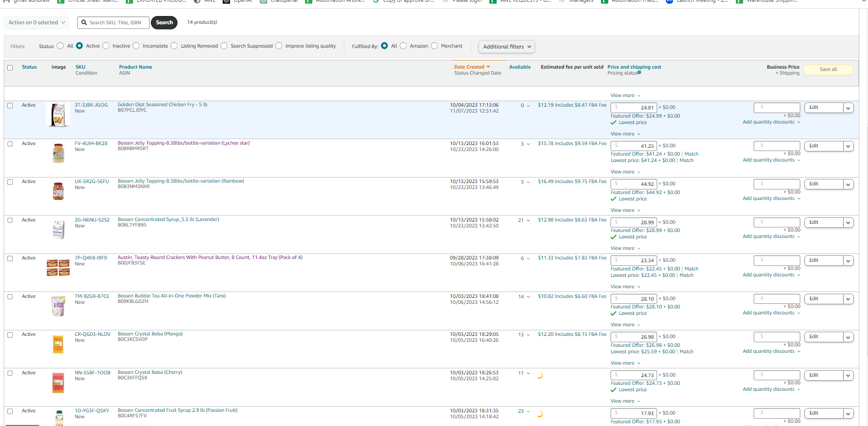868x426 pixels.
Task: Sort by the Product Name column header
Action: point(136,67)
